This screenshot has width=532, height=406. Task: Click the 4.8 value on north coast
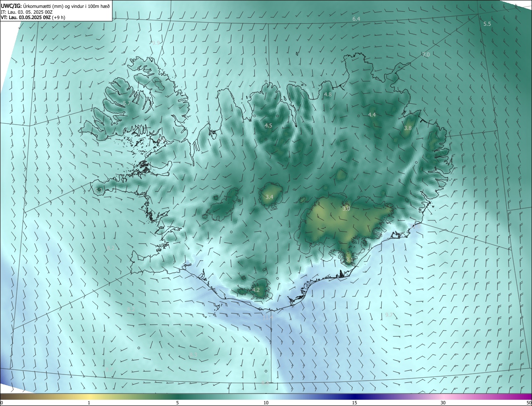tap(328, 95)
